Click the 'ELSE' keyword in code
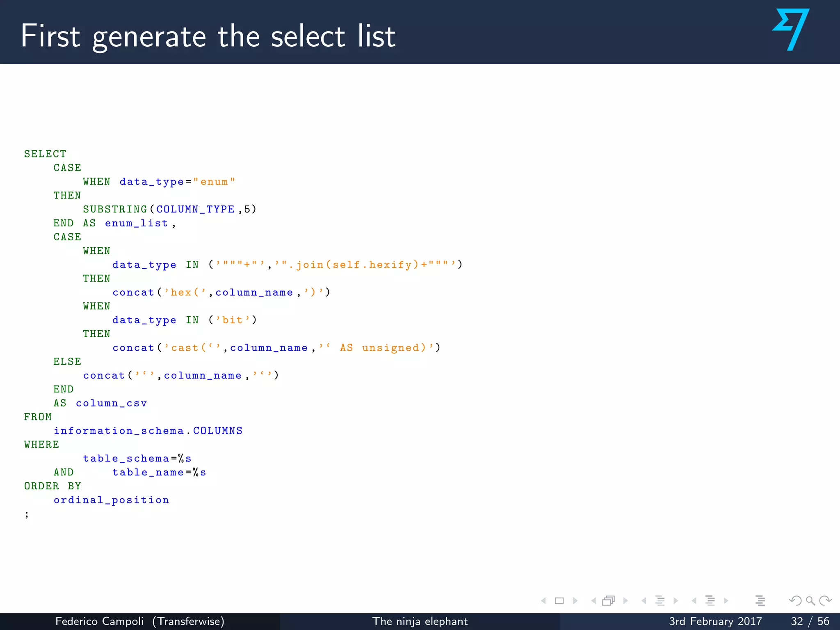This screenshot has width=840, height=630. tap(67, 361)
